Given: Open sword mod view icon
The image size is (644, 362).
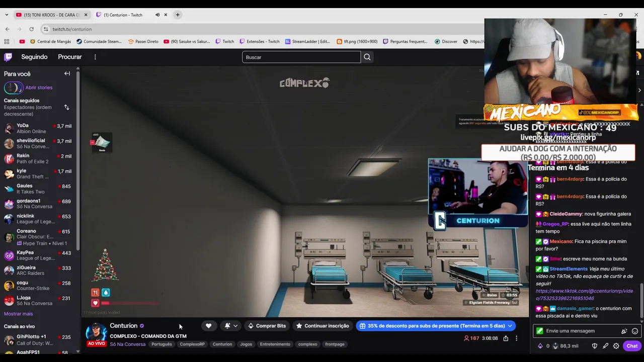Looking at the screenshot, I should tap(605, 346).
